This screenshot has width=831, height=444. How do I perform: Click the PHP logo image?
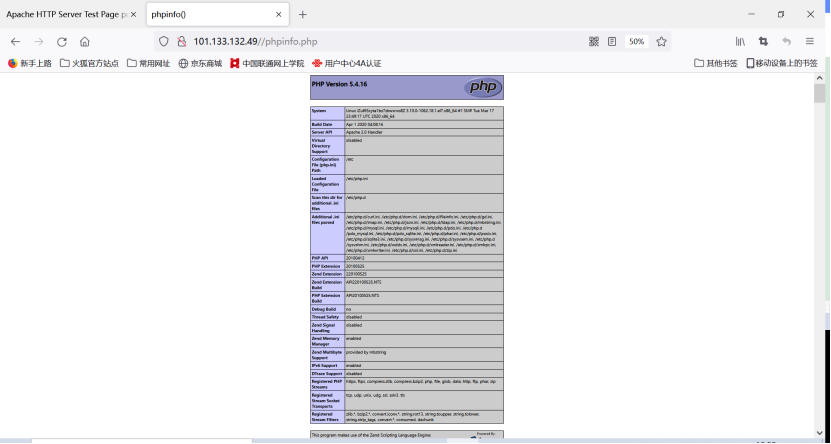[483, 87]
